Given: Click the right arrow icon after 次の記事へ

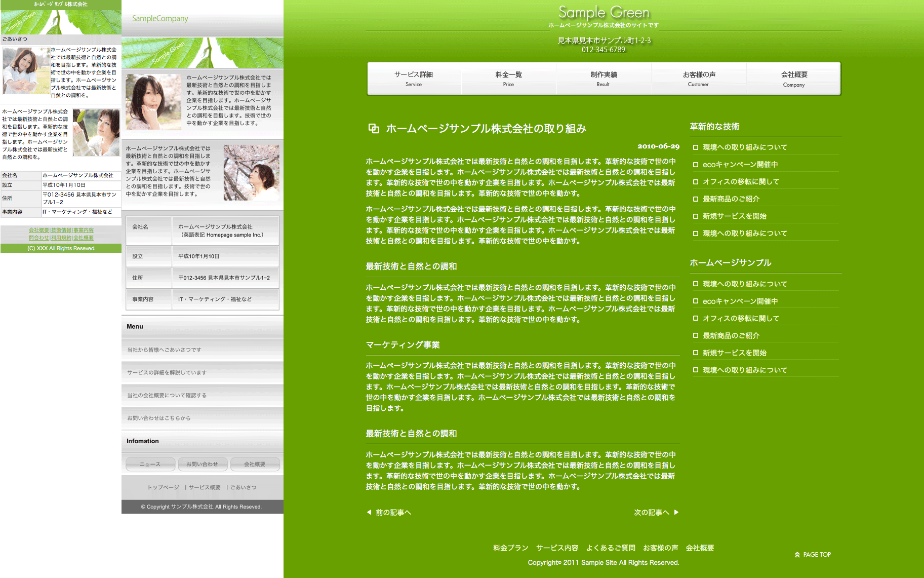Looking at the screenshot, I should [676, 512].
